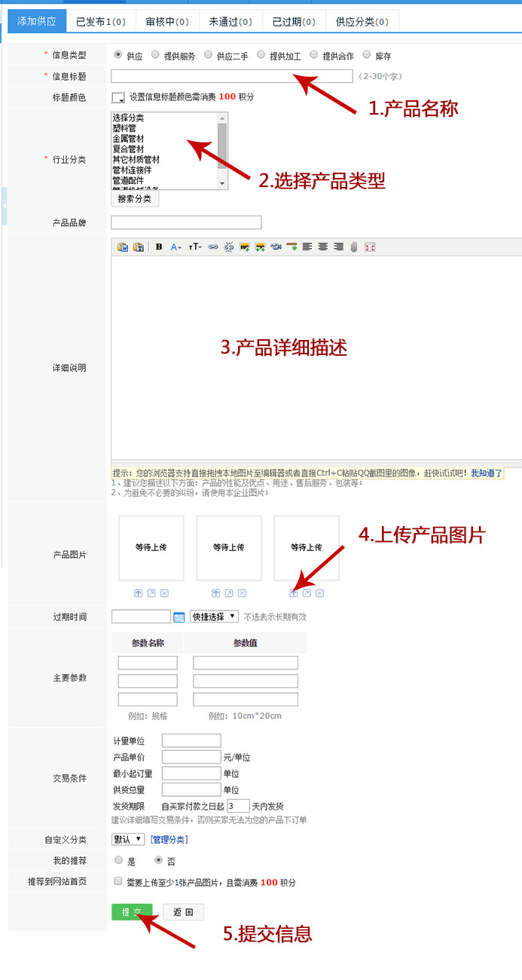Click delete icon under second product image
The height and width of the screenshot is (980, 522).
point(243,593)
